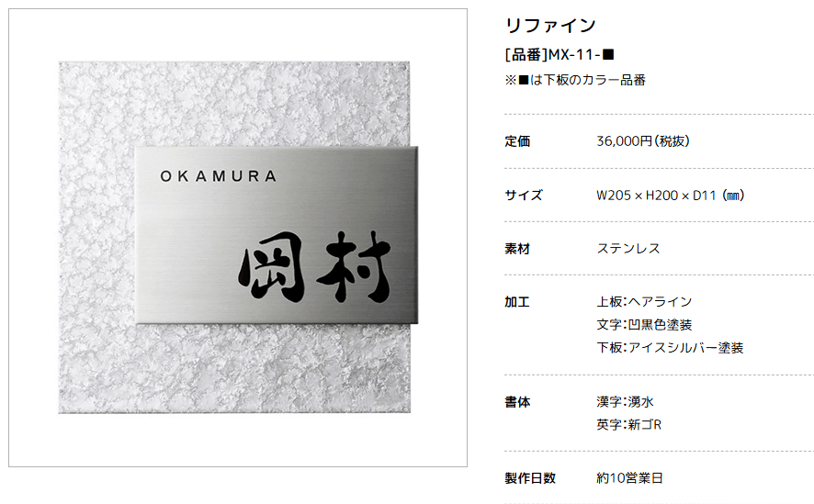The image size is (814, 504).
Task: Click the price 36,000円(税抜)
Action: [x=643, y=141]
